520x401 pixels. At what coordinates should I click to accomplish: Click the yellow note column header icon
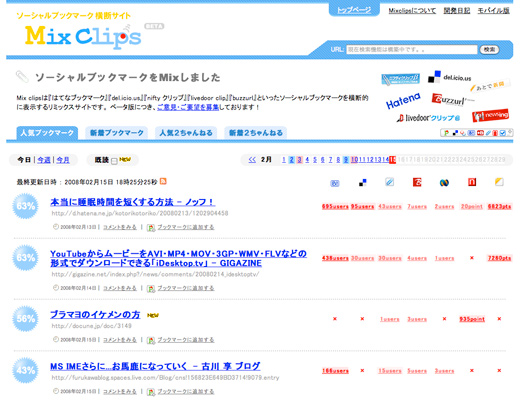(499, 182)
